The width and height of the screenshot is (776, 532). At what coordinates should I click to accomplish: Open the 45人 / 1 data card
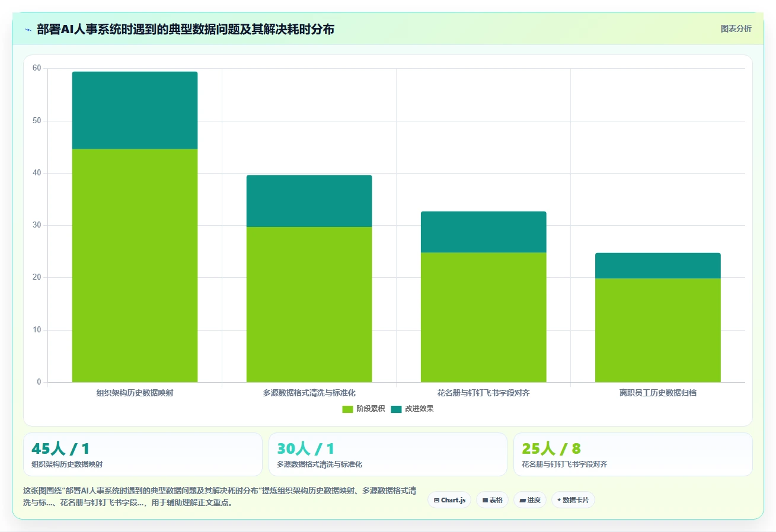142,454
